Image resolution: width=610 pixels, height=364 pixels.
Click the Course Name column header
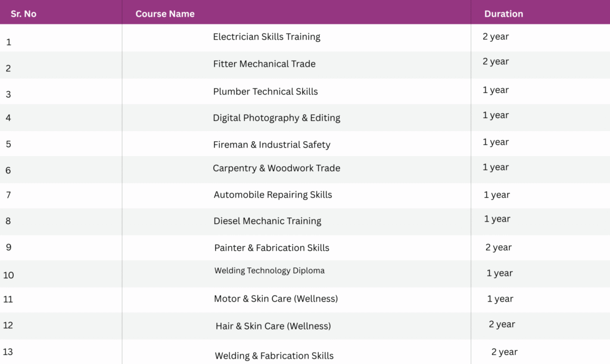point(165,14)
